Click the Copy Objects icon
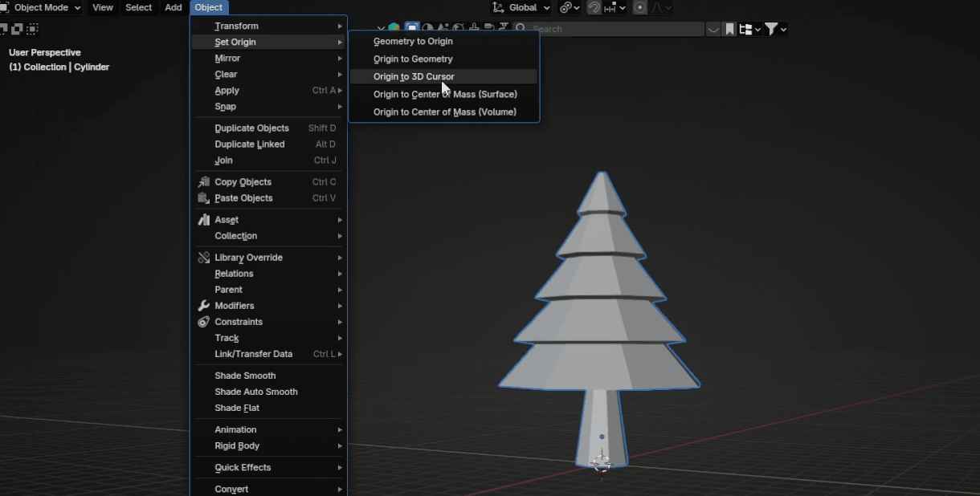This screenshot has width=980, height=496. (204, 182)
